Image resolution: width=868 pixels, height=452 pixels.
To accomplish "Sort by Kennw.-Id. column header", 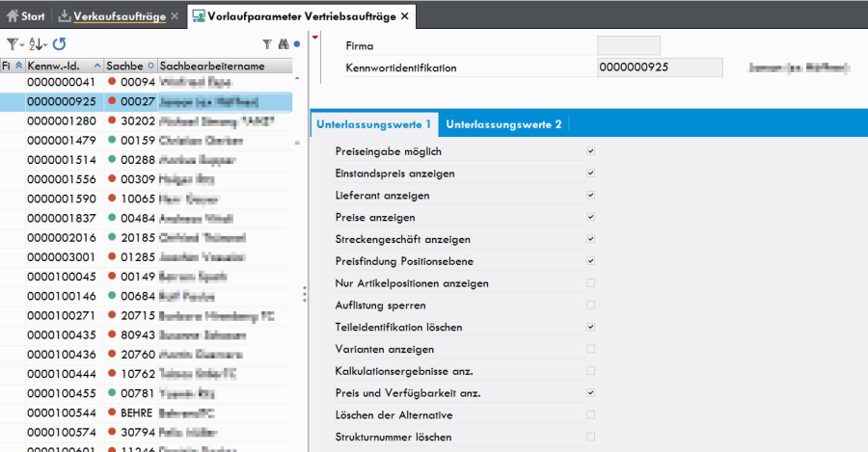I will point(60,66).
